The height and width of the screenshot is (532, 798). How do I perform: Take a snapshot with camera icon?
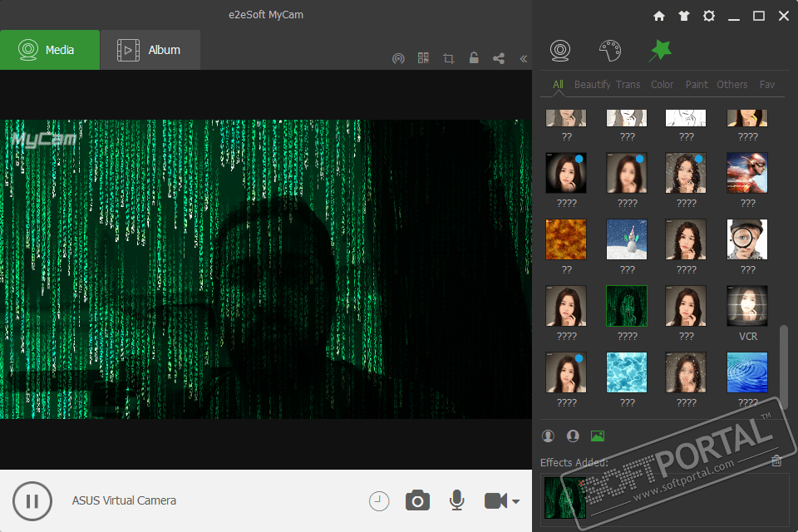click(x=417, y=501)
